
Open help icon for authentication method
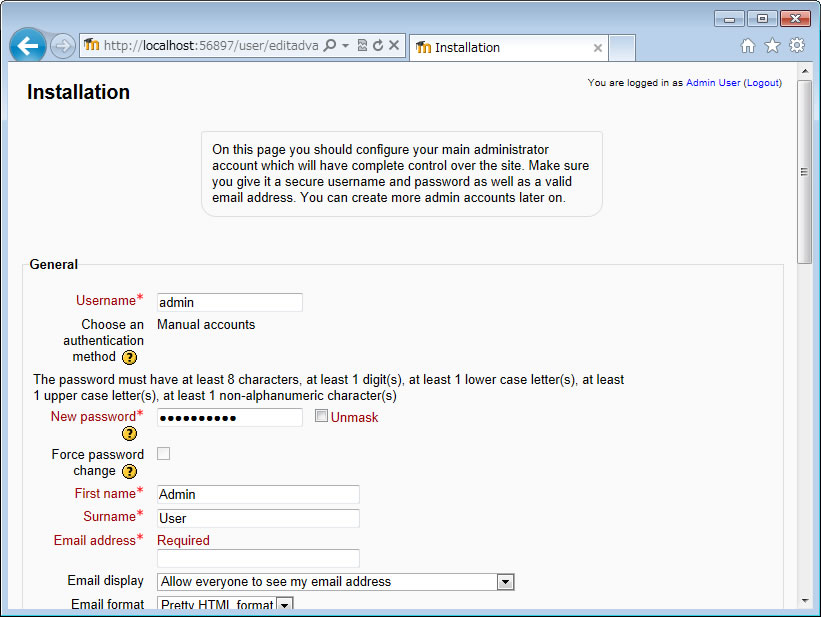point(130,357)
